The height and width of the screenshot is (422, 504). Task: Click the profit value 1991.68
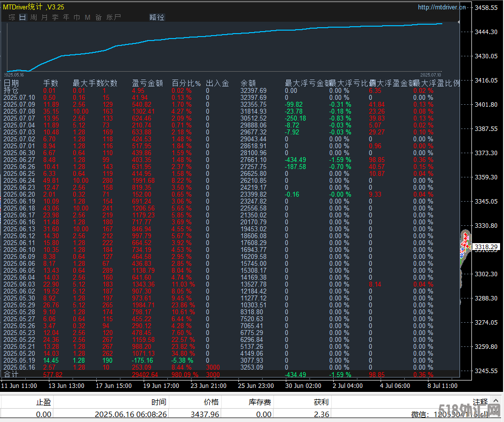(x=143, y=180)
